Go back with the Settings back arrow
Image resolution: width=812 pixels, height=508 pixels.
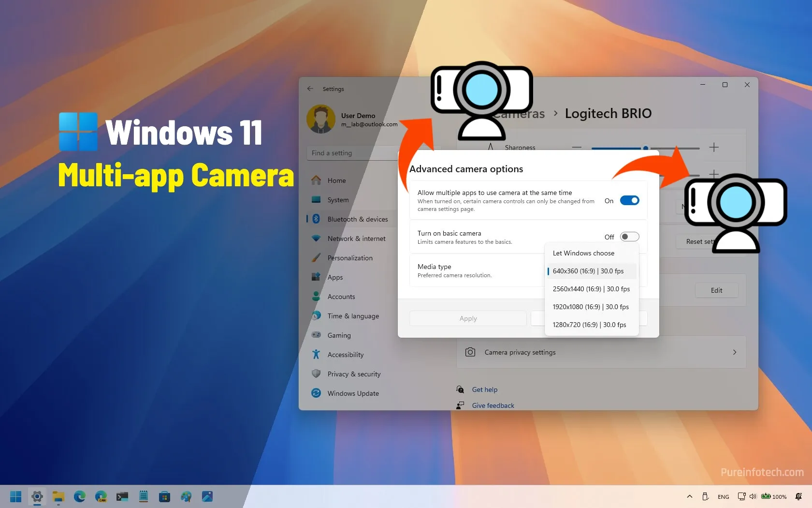310,89
